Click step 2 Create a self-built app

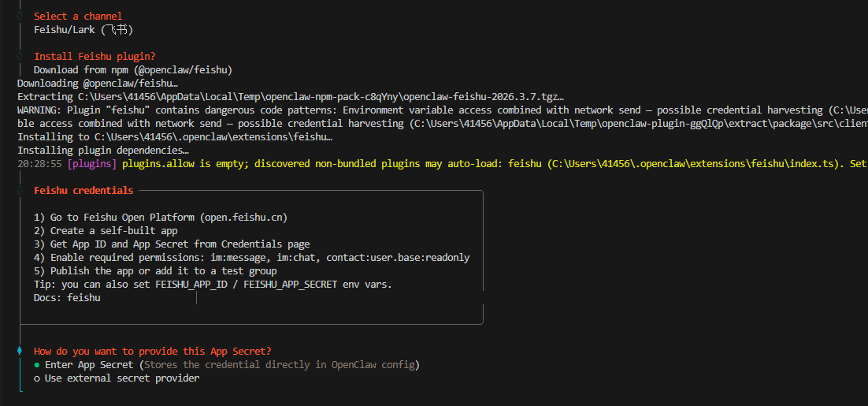click(106, 231)
